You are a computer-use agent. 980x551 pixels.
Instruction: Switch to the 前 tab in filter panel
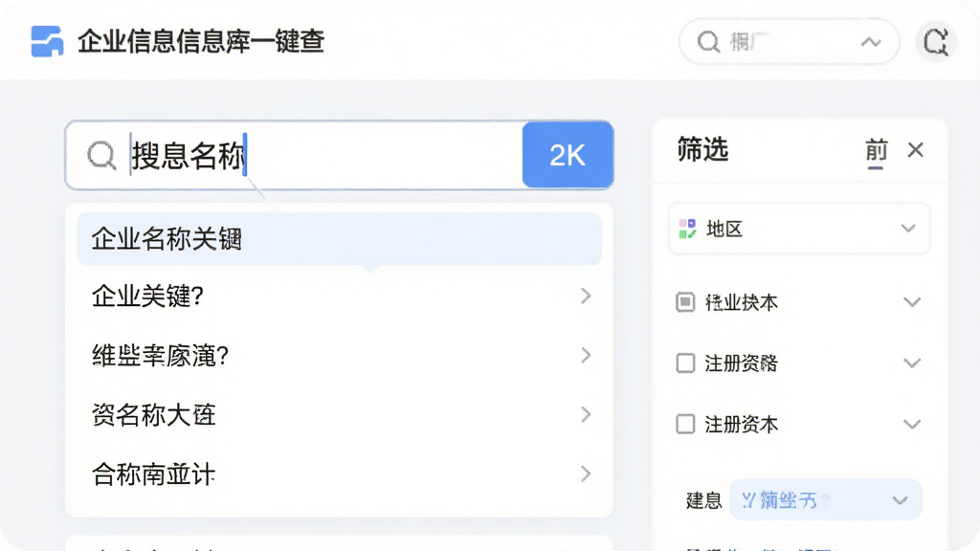(x=877, y=151)
